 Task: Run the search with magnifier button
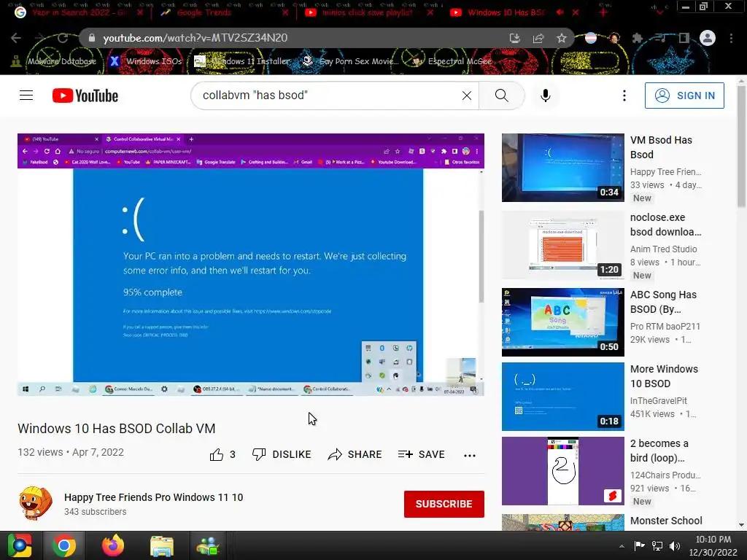pos(502,96)
